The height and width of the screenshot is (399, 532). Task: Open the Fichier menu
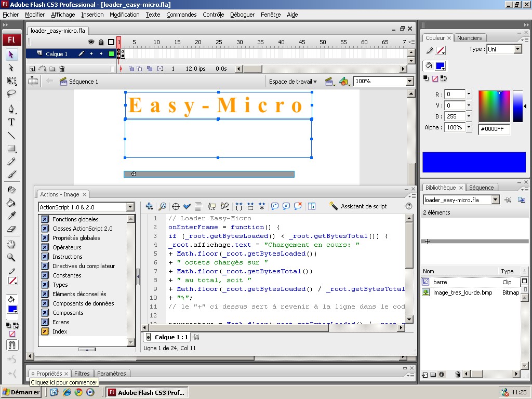[11, 15]
